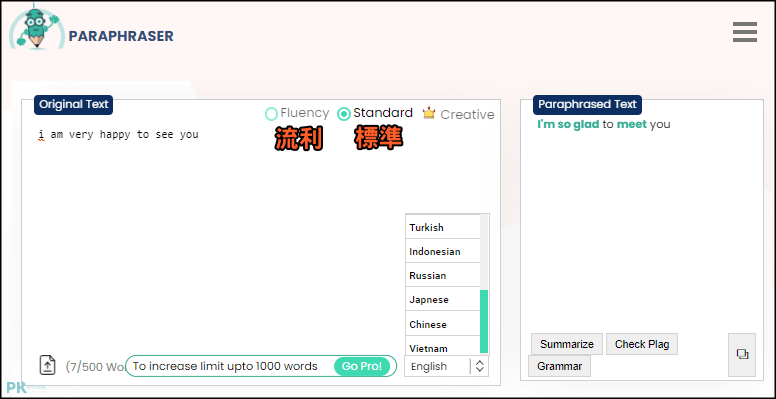Click the Original Text label
This screenshot has width=776, height=399.
73,104
